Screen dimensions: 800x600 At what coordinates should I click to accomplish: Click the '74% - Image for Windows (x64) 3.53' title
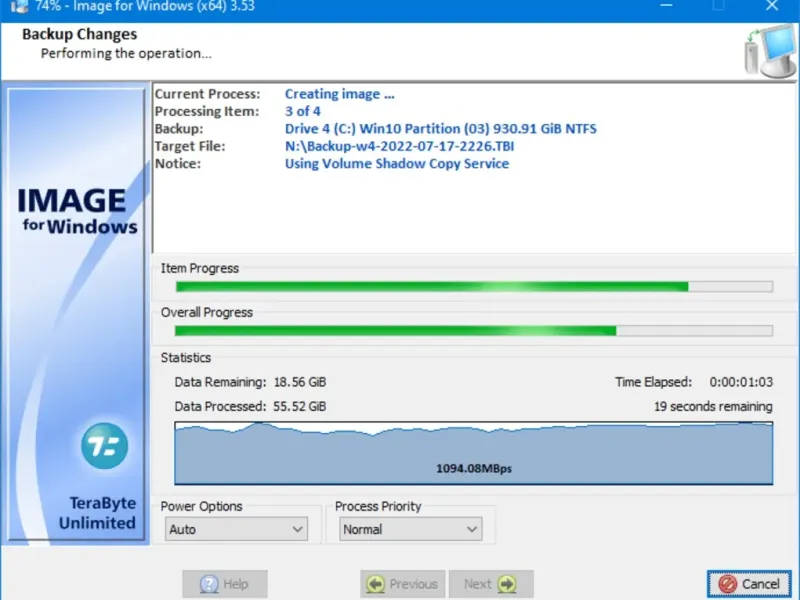click(145, 7)
